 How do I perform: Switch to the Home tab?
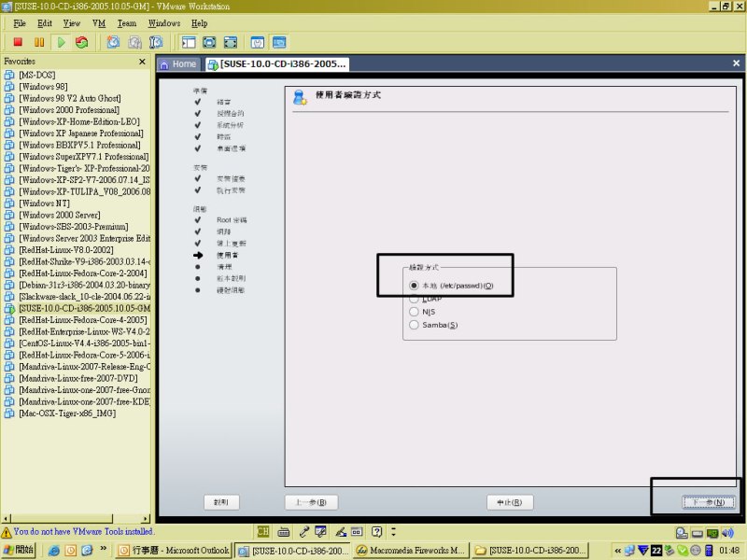click(x=178, y=64)
